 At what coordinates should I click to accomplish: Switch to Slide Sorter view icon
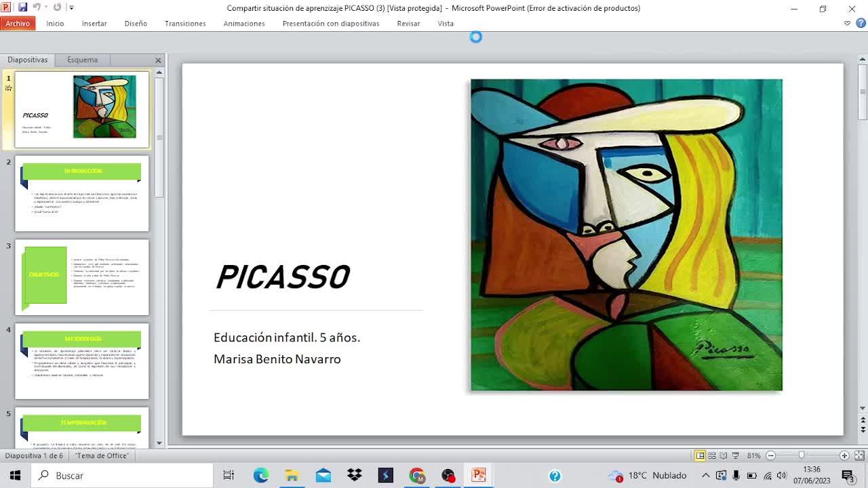point(713,455)
